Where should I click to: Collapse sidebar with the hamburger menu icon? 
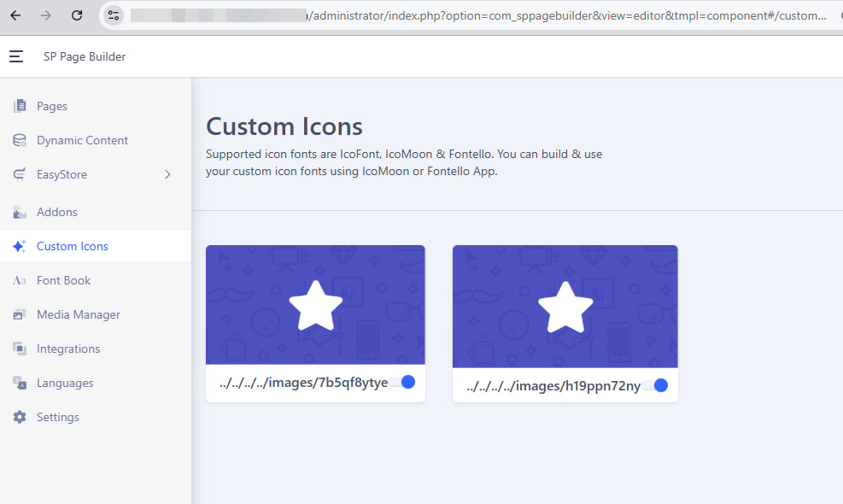coord(16,56)
